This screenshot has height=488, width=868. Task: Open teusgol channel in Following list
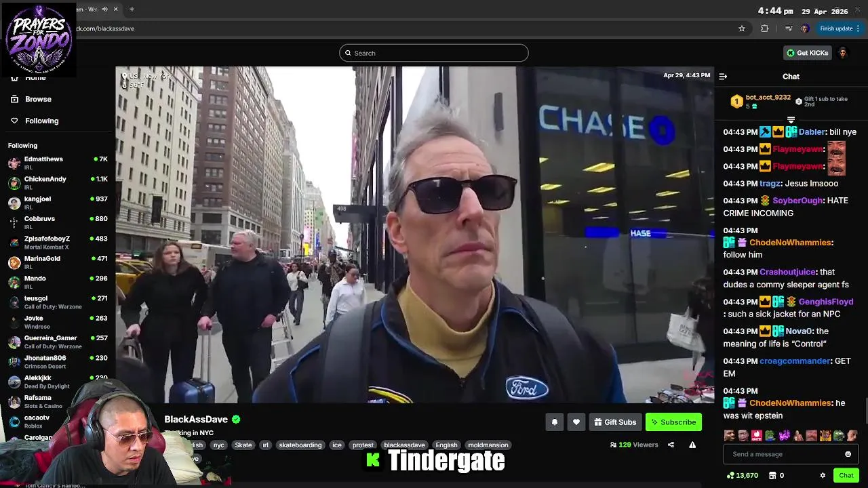pyautogui.click(x=57, y=302)
